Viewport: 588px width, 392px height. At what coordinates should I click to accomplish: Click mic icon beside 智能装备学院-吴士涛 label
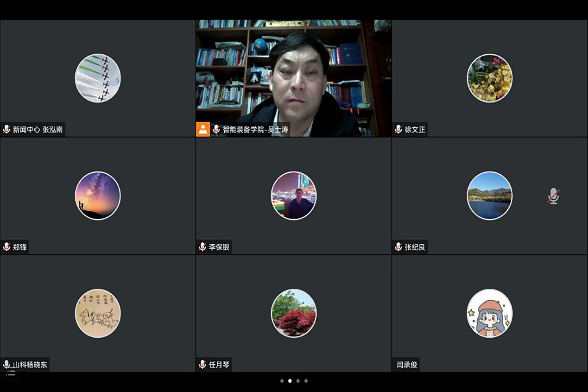point(216,129)
